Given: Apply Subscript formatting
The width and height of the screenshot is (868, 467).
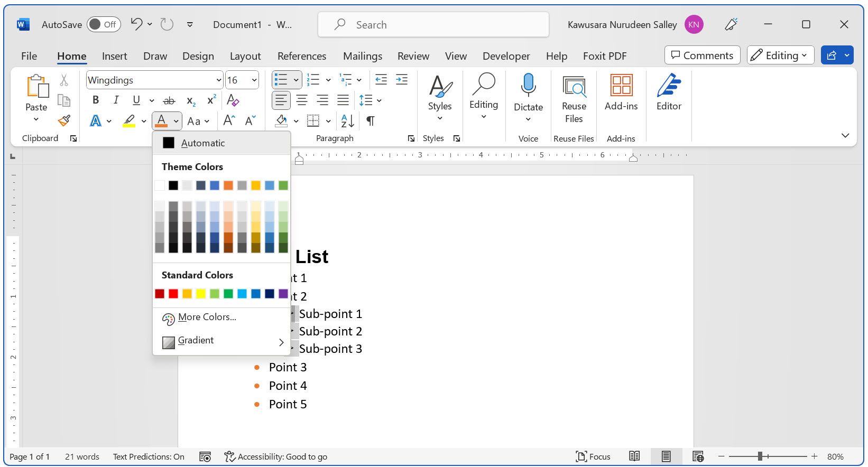Looking at the screenshot, I should tap(191, 100).
